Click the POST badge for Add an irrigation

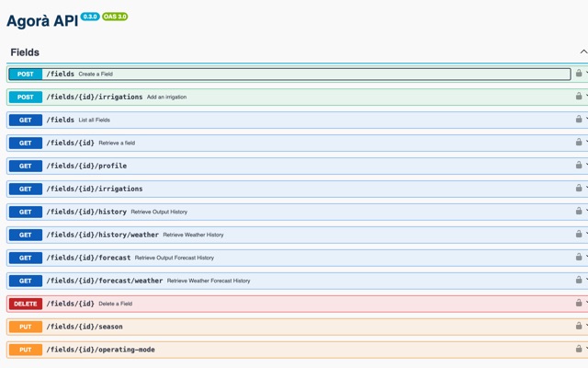[x=26, y=97]
